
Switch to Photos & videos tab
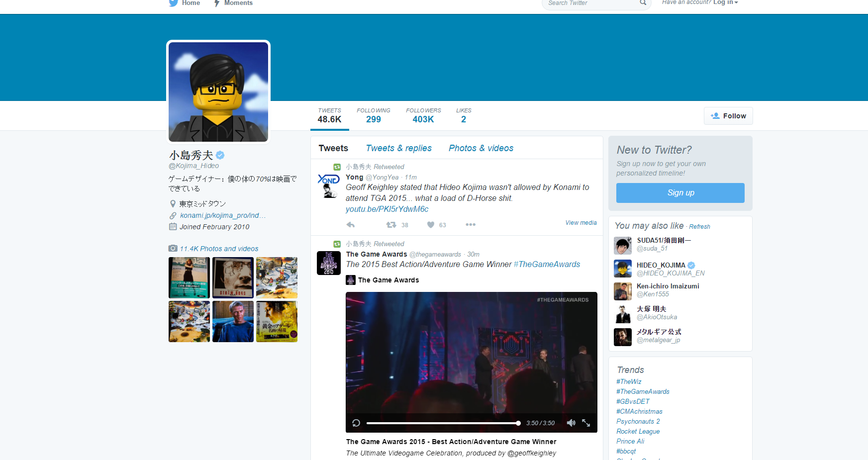481,148
